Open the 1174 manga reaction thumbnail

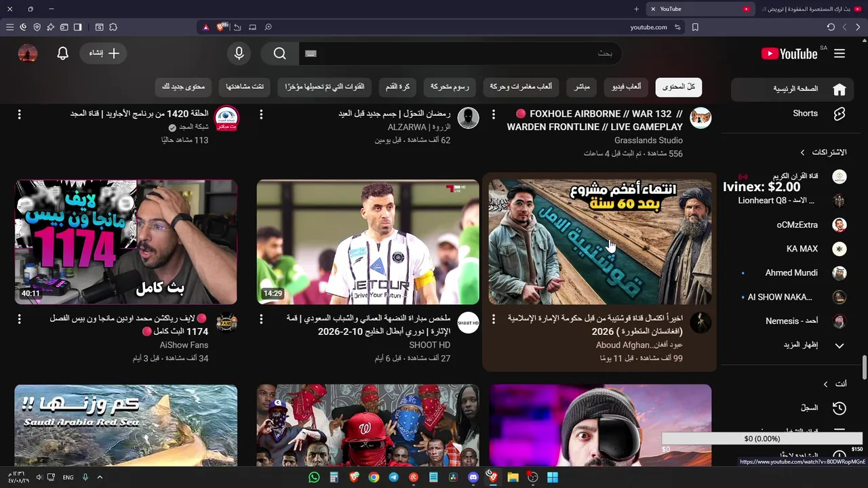point(126,242)
